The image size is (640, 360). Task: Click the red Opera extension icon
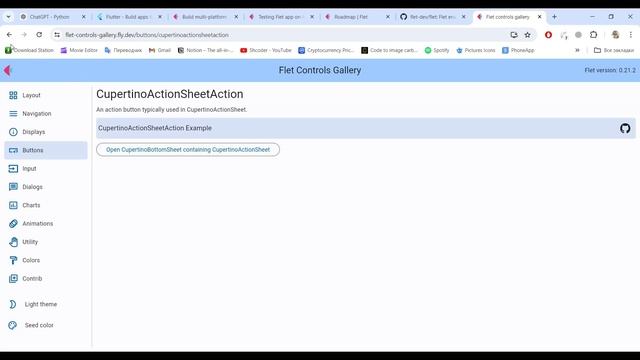click(x=548, y=35)
